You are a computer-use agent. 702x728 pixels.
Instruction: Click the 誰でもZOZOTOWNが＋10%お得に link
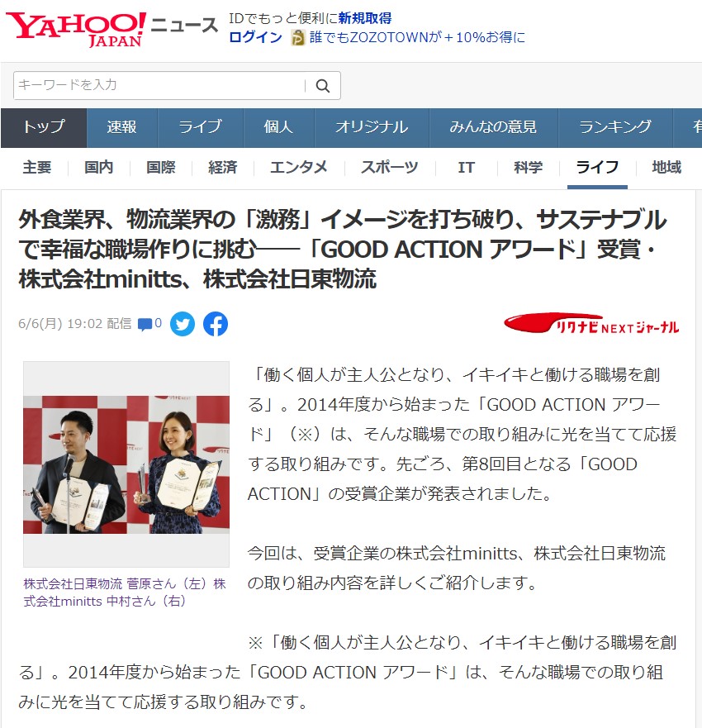(417, 38)
